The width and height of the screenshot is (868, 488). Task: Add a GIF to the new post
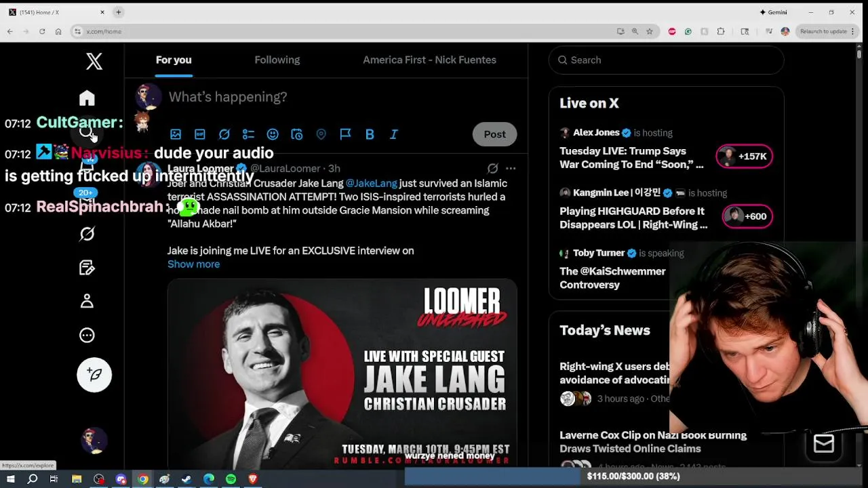(x=200, y=134)
